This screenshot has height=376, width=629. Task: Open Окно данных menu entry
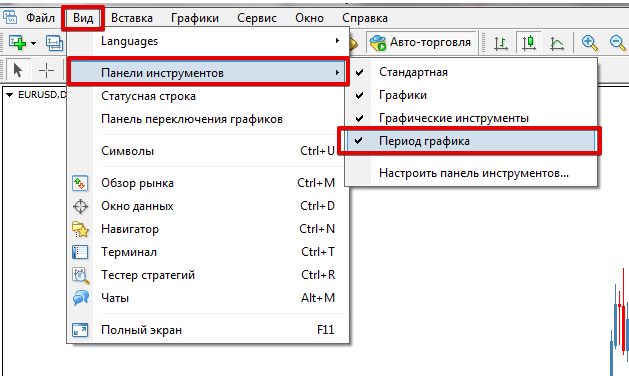coord(208,206)
